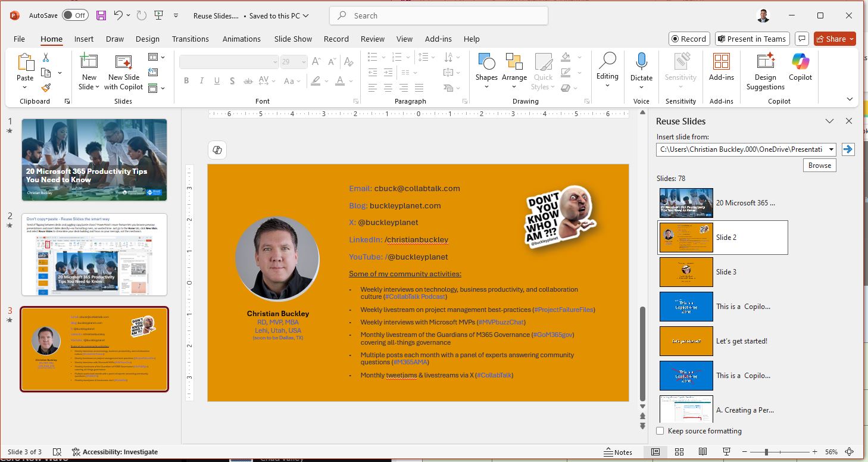Click the Present in Teams button

[752, 39]
